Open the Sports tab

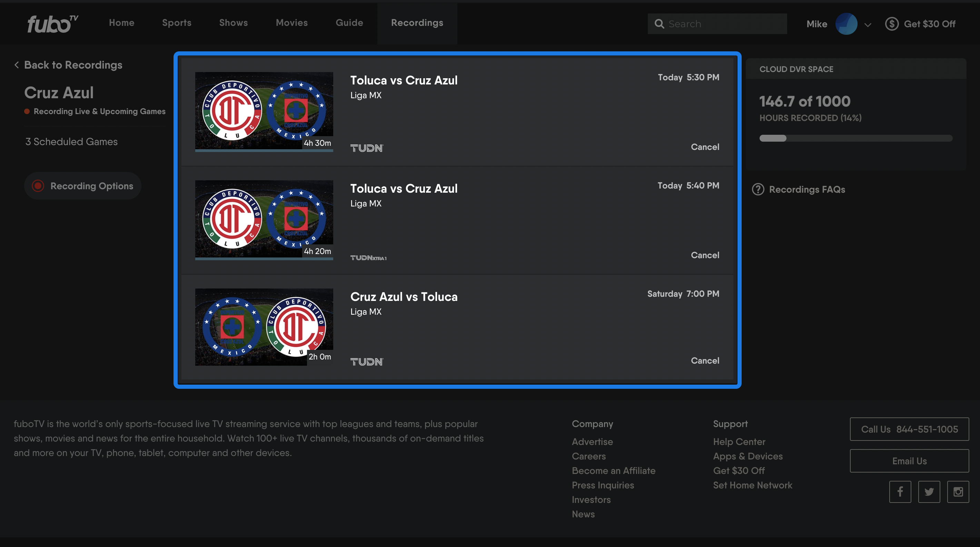pos(177,23)
